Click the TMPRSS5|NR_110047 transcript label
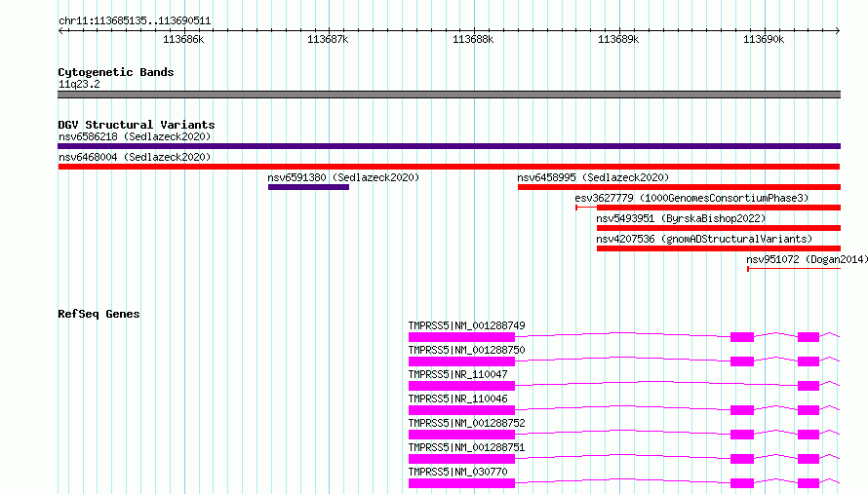This screenshot has height=494, width=868. (457, 374)
